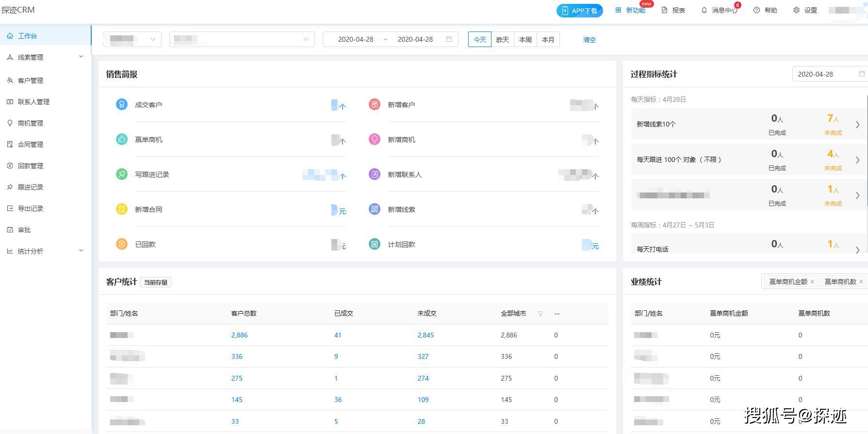The width and height of the screenshot is (868, 434).
Task: Select the 今天 date range tab
Action: click(480, 39)
